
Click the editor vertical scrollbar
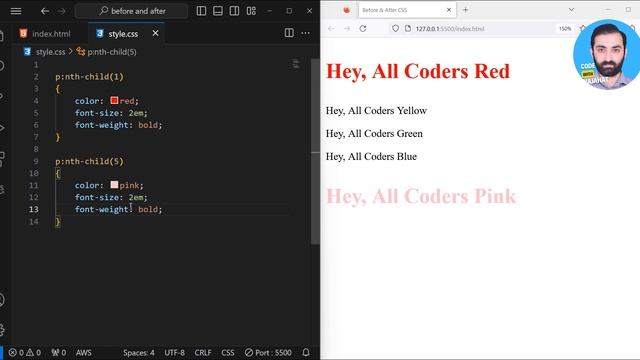(x=315, y=151)
